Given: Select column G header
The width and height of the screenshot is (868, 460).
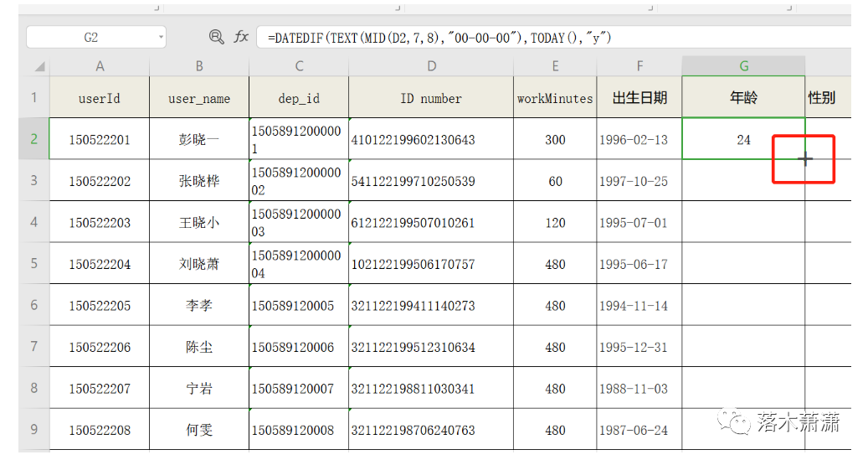Looking at the screenshot, I should 743,66.
